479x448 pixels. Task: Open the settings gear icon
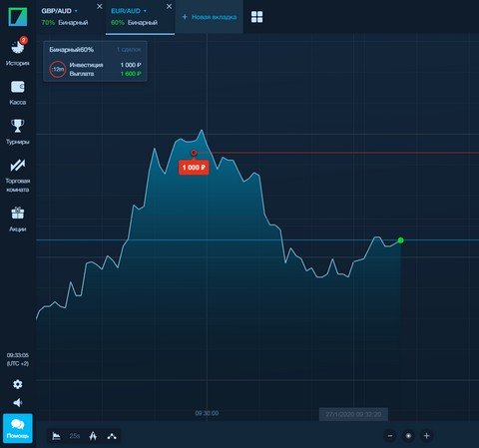click(18, 384)
